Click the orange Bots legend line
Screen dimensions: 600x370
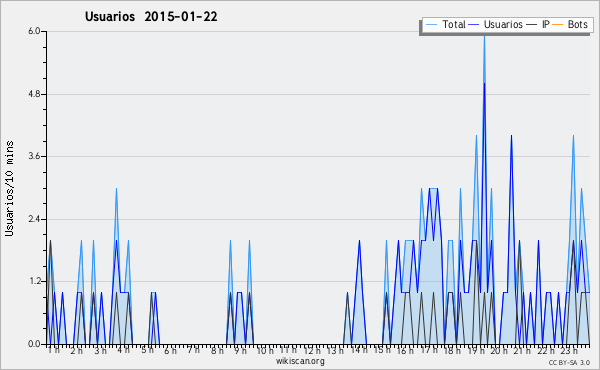[558, 25]
